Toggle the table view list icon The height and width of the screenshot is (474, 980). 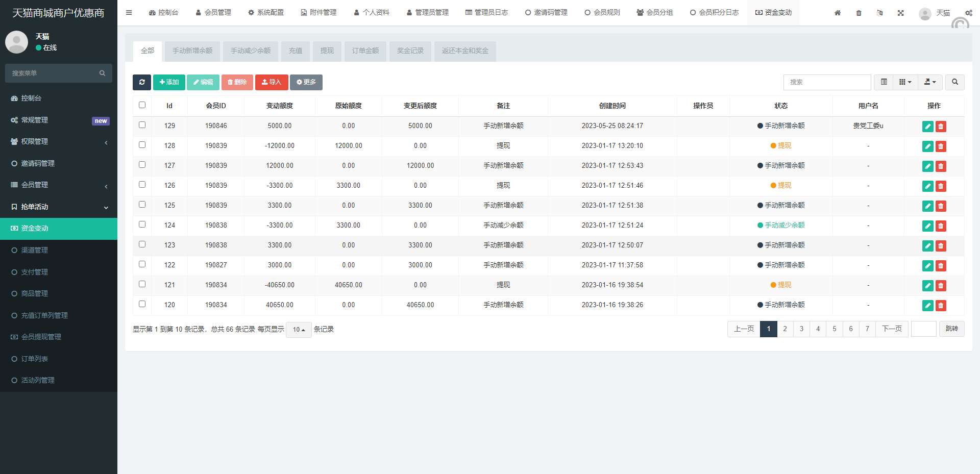point(884,82)
